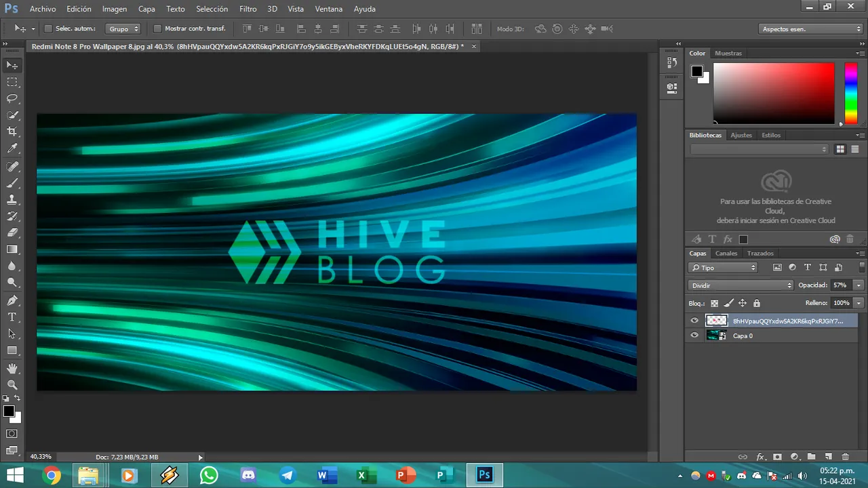868x488 pixels.
Task: Open the Bibliotecas library dropdown
Action: click(759, 149)
